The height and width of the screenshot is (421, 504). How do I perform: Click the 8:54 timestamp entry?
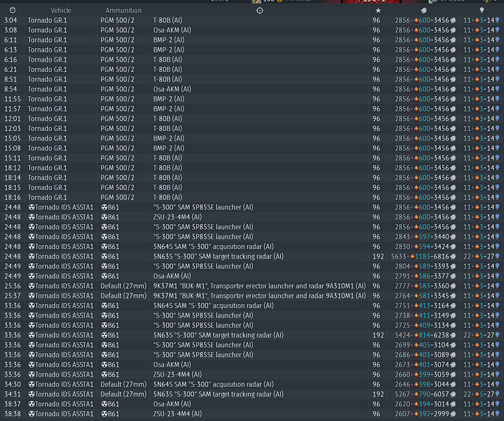(11, 89)
